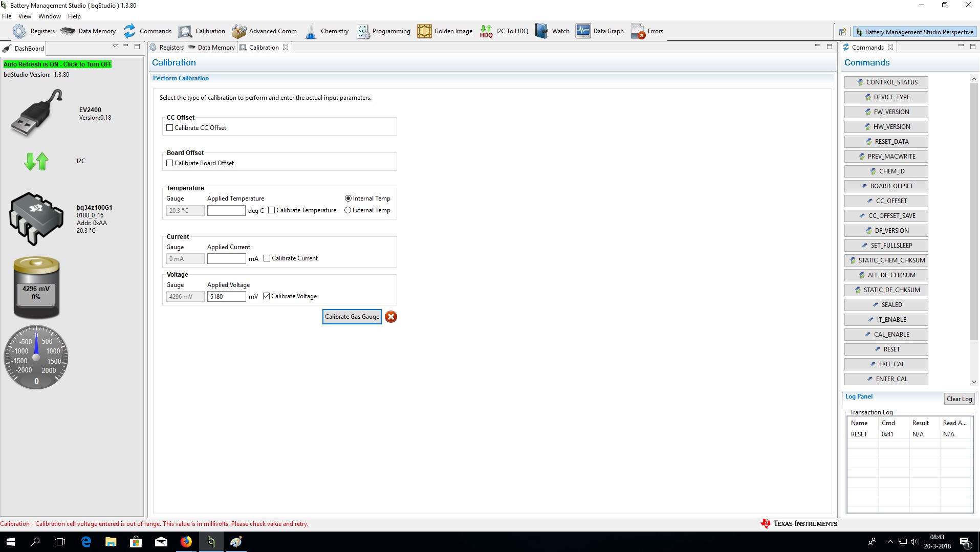Viewport: 980px width, 552px height.
Task: Open the Action Center notifications
Action: [x=965, y=542]
